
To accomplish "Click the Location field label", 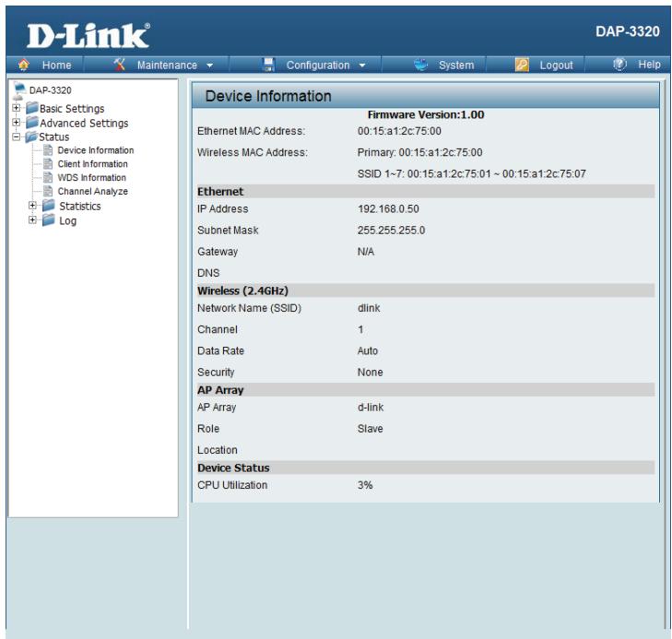I will 218,450.
